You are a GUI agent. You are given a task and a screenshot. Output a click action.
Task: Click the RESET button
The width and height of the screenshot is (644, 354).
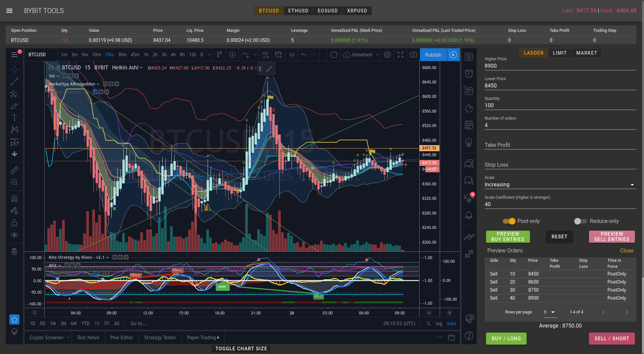point(559,237)
